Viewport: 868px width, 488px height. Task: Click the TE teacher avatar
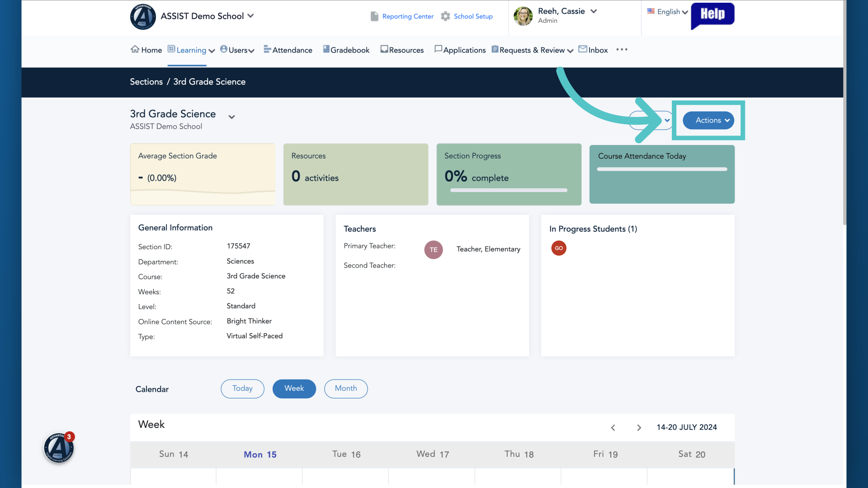(x=434, y=249)
